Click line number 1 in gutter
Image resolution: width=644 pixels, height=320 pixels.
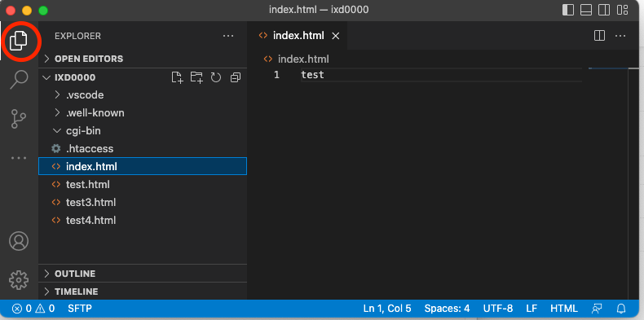276,75
